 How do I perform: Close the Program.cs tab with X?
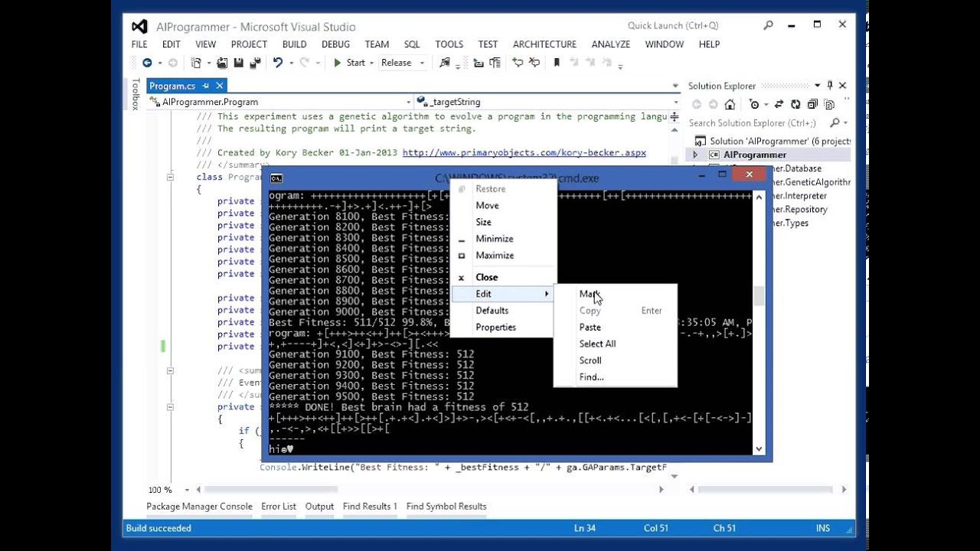coord(219,86)
